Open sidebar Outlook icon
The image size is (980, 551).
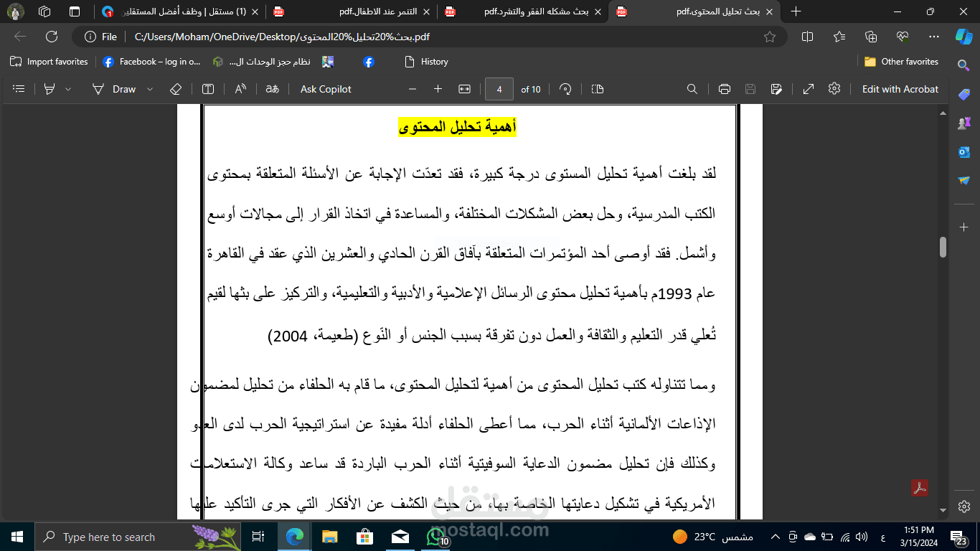[963, 152]
